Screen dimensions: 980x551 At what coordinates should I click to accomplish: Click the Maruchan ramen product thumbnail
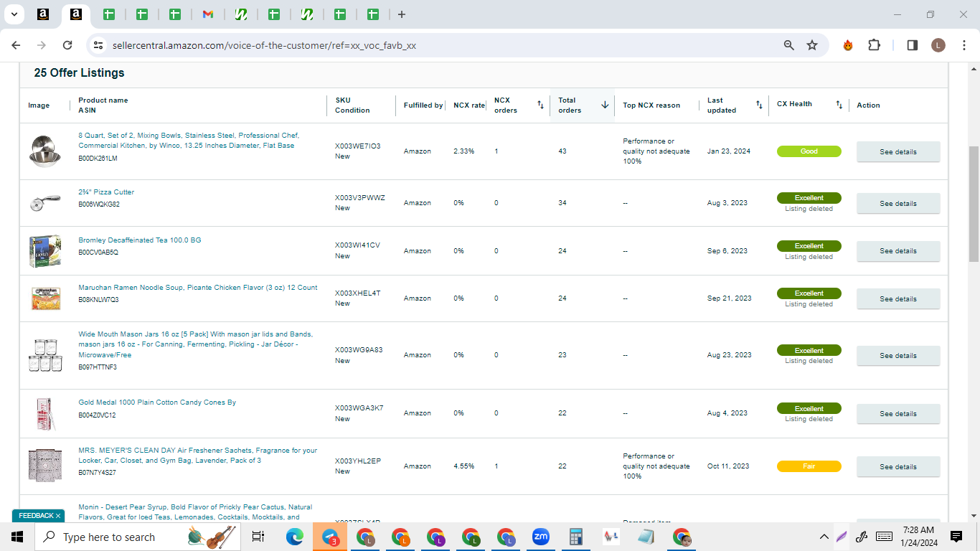coord(45,298)
